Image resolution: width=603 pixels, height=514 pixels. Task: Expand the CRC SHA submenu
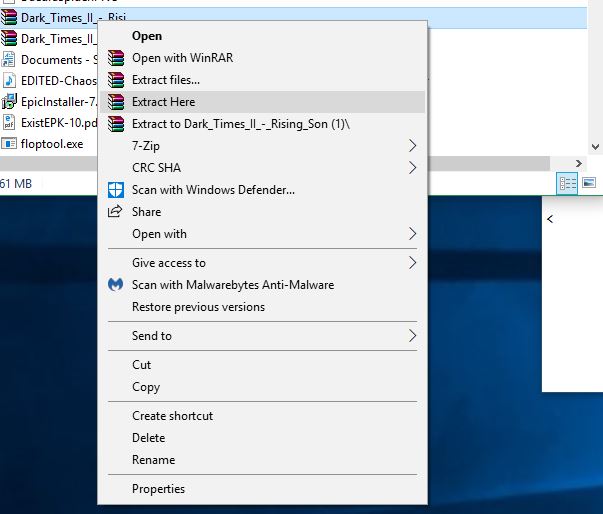click(x=413, y=168)
